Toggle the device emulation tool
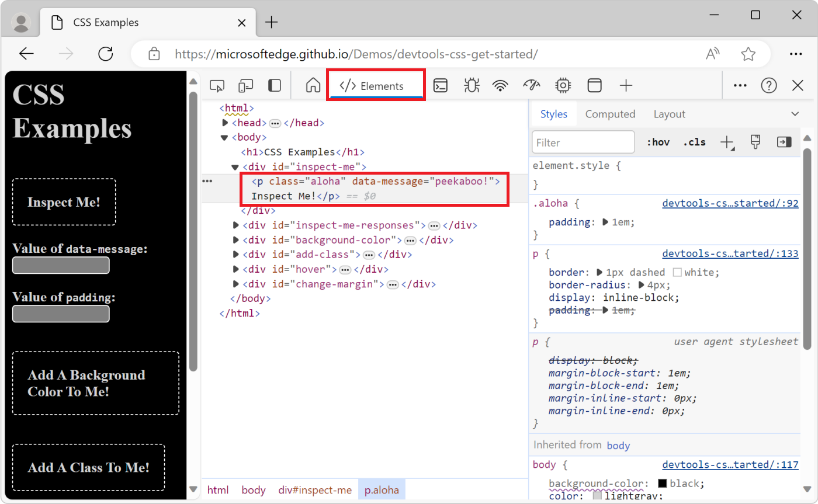The width and height of the screenshot is (818, 504). coord(245,85)
